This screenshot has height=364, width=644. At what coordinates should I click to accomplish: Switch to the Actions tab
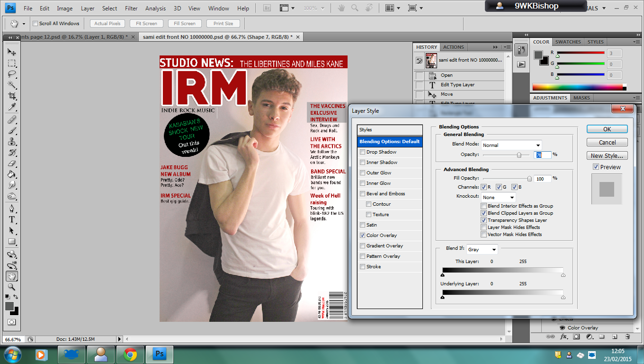pyautogui.click(x=454, y=47)
